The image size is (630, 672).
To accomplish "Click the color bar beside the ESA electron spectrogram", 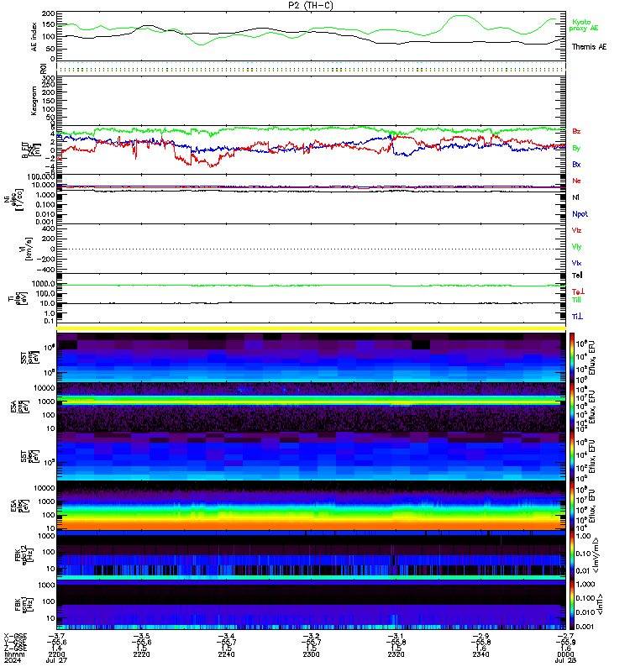I will (x=572, y=506).
